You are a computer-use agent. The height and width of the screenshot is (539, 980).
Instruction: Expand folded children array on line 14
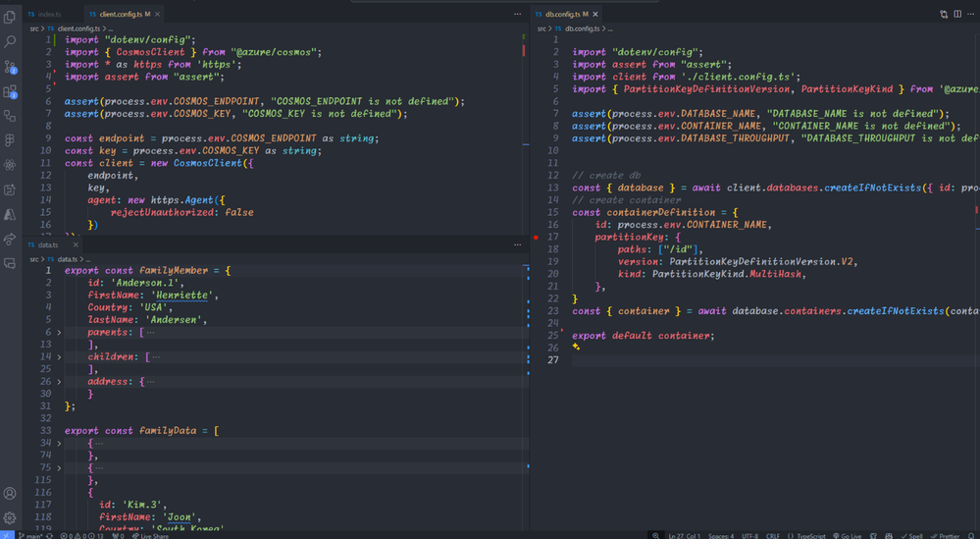pos(60,357)
